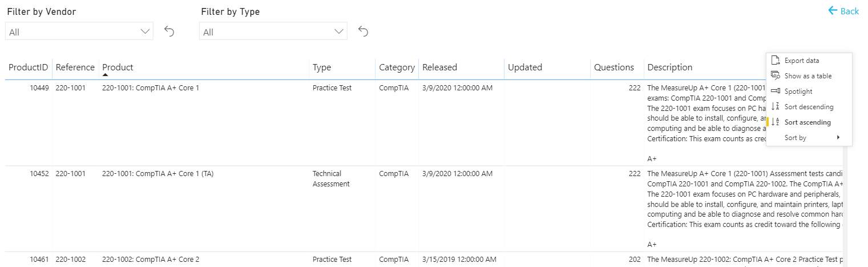Viewport: 868px width, 267px height.
Task: Click the Released column header
Action: click(439, 67)
